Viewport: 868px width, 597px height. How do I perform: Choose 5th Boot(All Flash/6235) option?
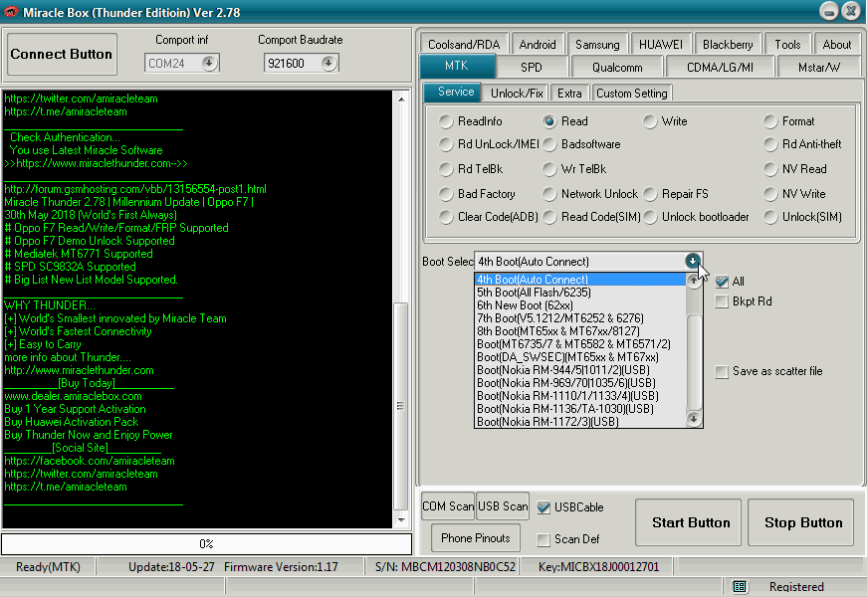[580, 293]
